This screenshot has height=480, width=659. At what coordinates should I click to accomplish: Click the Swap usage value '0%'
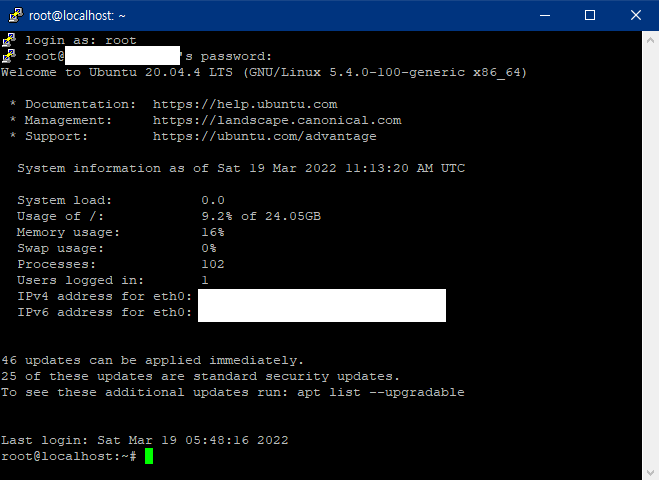[x=209, y=248]
